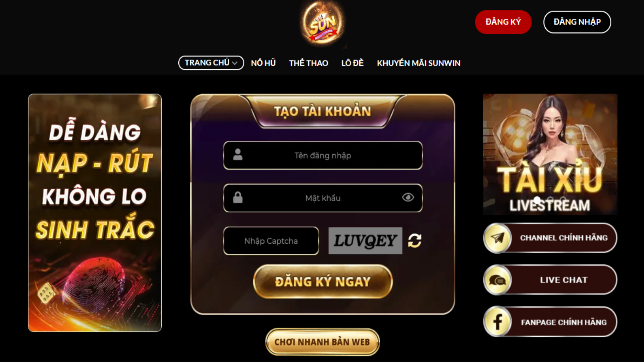Click the red ĐĂNG KÝ button
The width and height of the screenshot is (644, 362).
pyautogui.click(x=503, y=22)
